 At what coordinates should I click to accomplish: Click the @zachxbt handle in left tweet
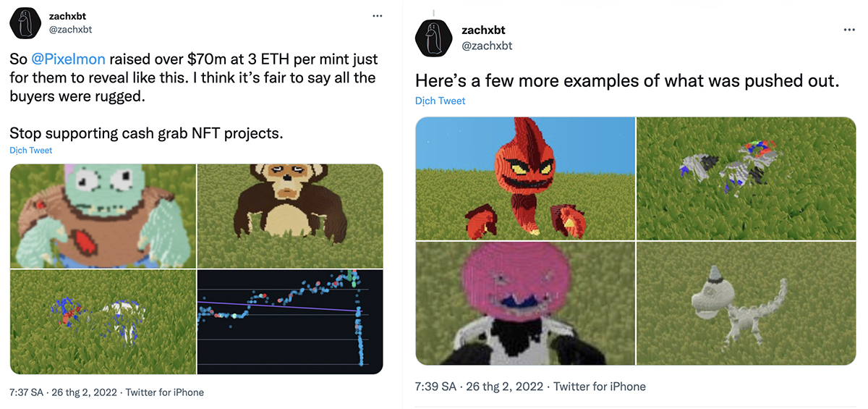(71, 30)
